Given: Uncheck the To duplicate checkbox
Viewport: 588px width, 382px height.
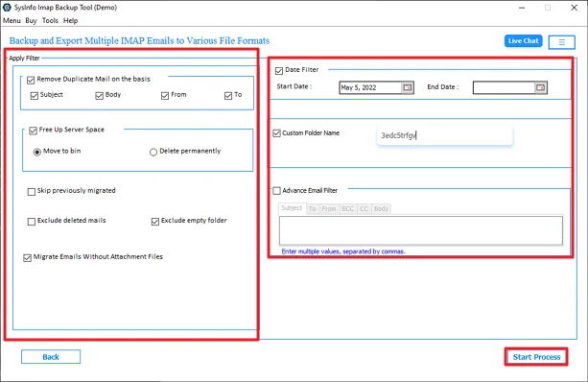Looking at the screenshot, I should click(228, 96).
